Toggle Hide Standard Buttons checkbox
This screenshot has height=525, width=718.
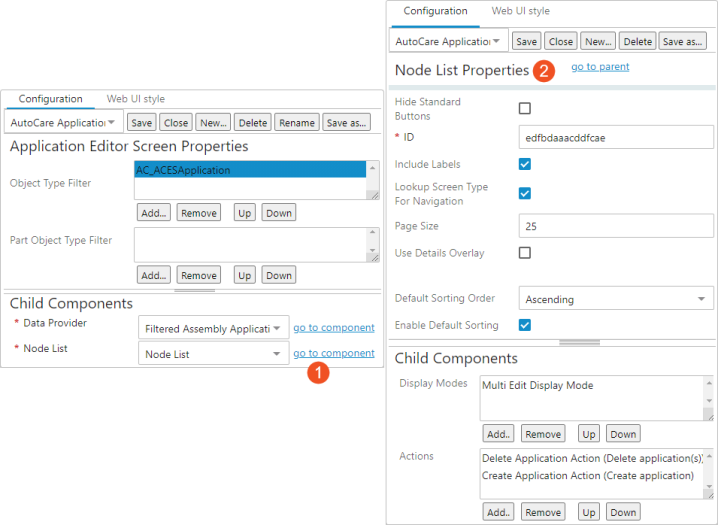[x=525, y=108]
